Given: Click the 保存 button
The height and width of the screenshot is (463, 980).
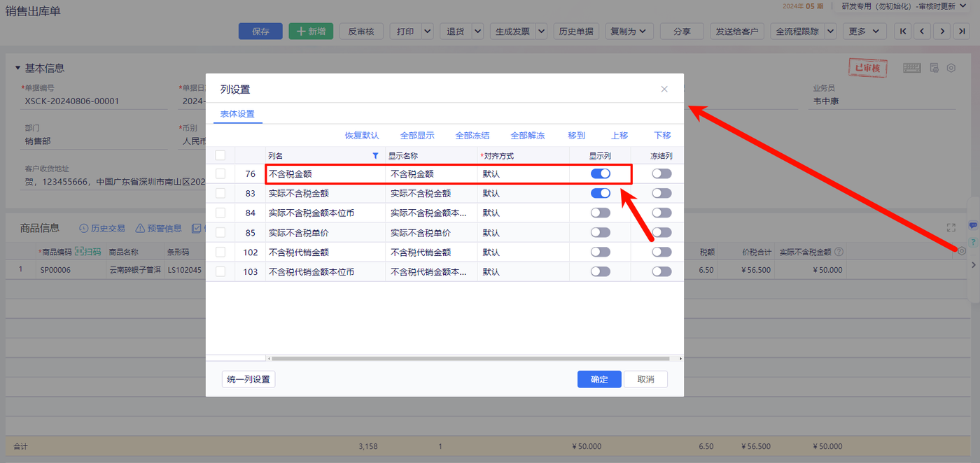Looking at the screenshot, I should [x=260, y=31].
